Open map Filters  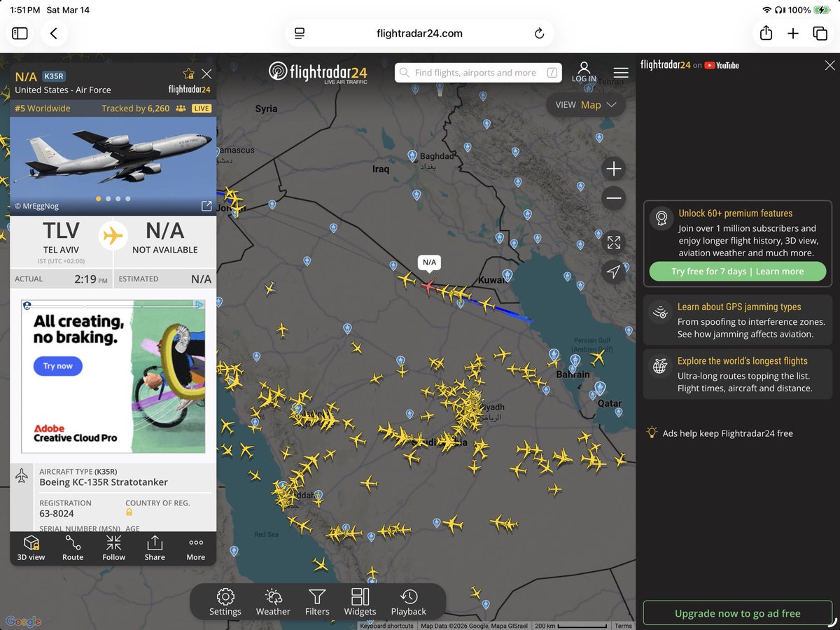317,602
